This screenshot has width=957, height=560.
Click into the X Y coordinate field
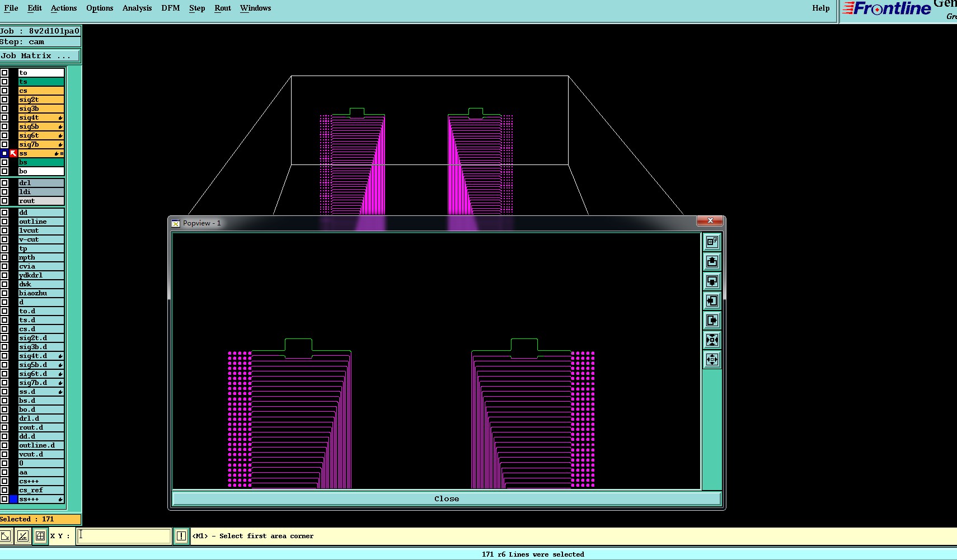pyautogui.click(x=124, y=536)
